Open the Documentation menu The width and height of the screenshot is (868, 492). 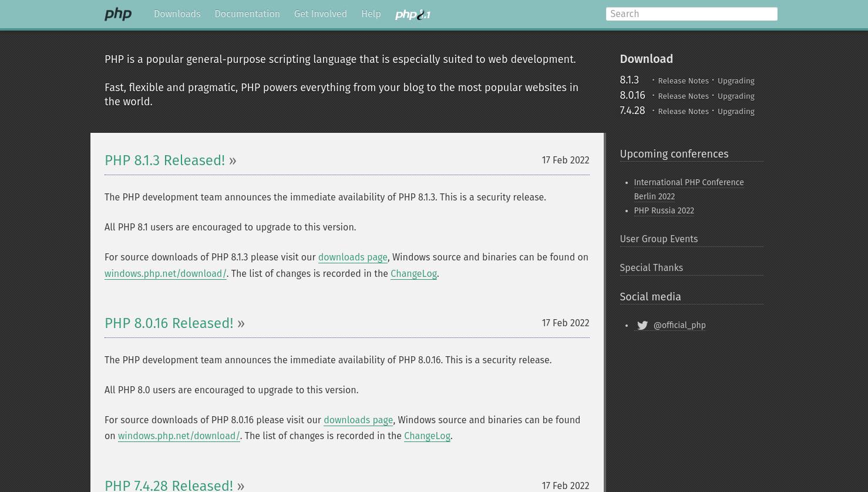[x=247, y=14]
